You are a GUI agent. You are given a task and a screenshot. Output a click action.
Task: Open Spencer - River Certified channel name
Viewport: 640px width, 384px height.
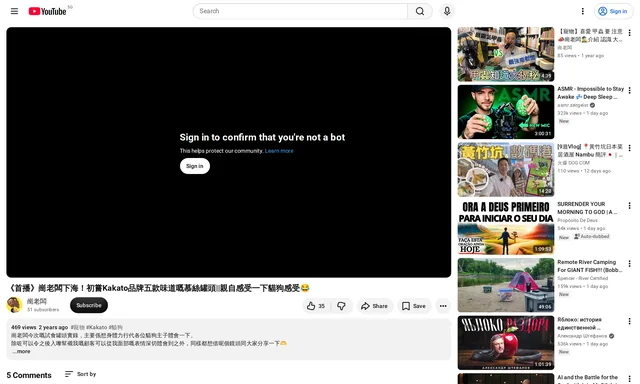coord(582,278)
